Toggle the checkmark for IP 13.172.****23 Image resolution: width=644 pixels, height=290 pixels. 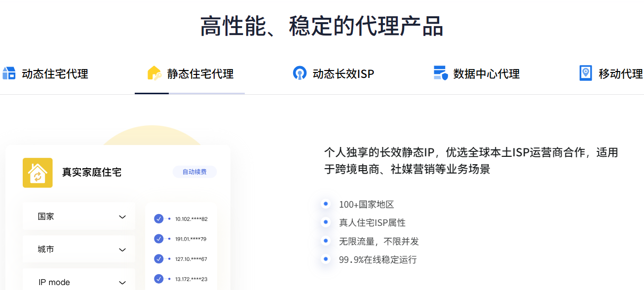point(159,279)
